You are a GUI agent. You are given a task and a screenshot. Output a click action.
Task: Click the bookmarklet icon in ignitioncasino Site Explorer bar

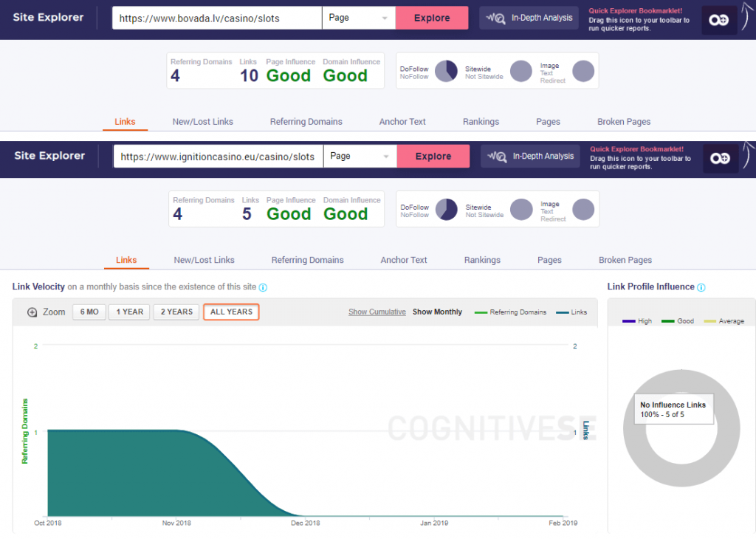click(x=721, y=158)
